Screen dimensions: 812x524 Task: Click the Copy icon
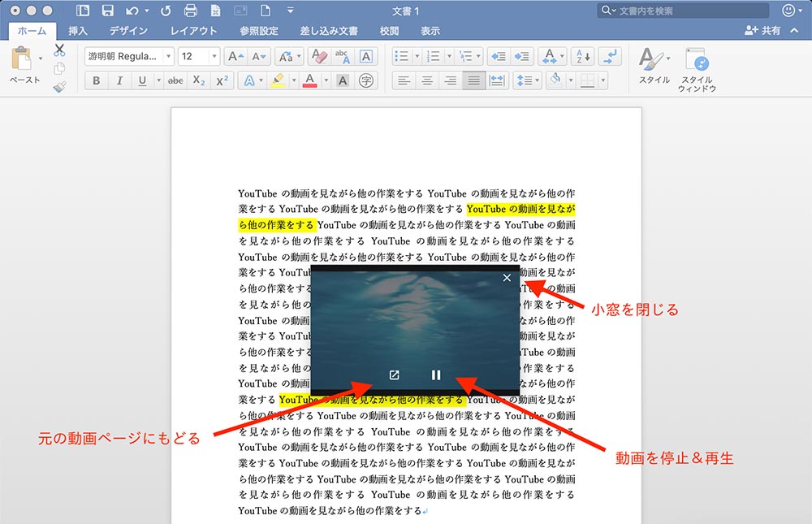click(59, 68)
